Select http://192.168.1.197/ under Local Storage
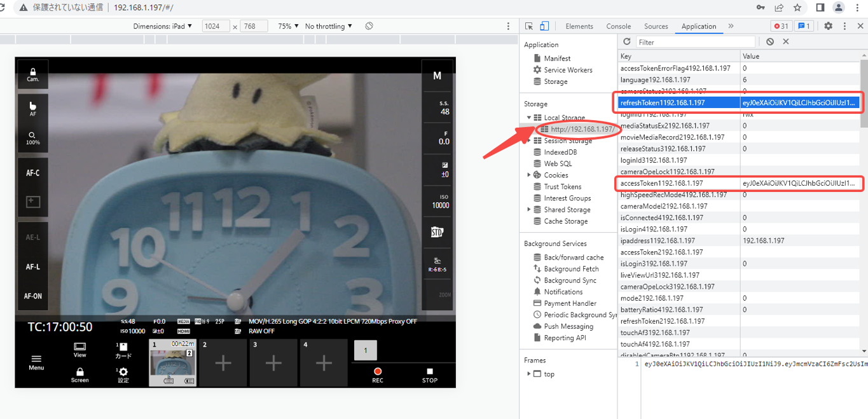The width and height of the screenshot is (868, 419). click(x=582, y=129)
